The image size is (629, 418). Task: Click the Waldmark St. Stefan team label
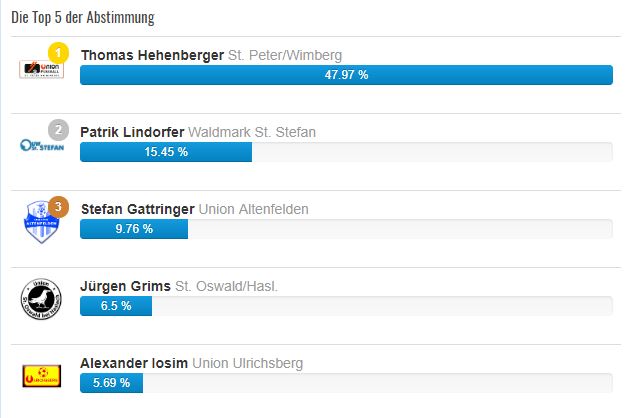(x=252, y=132)
